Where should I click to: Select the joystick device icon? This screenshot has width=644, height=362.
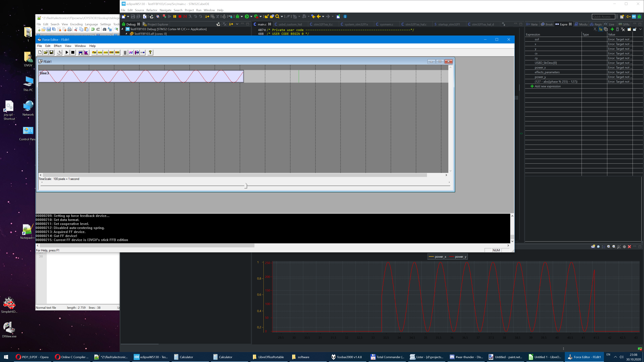click(x=59, y=52)
